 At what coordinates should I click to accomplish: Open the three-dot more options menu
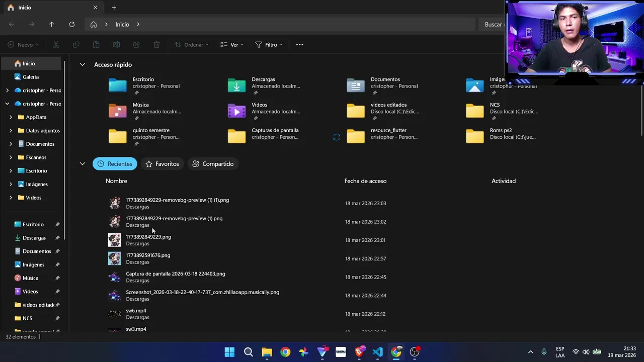[x=299, y=45]
